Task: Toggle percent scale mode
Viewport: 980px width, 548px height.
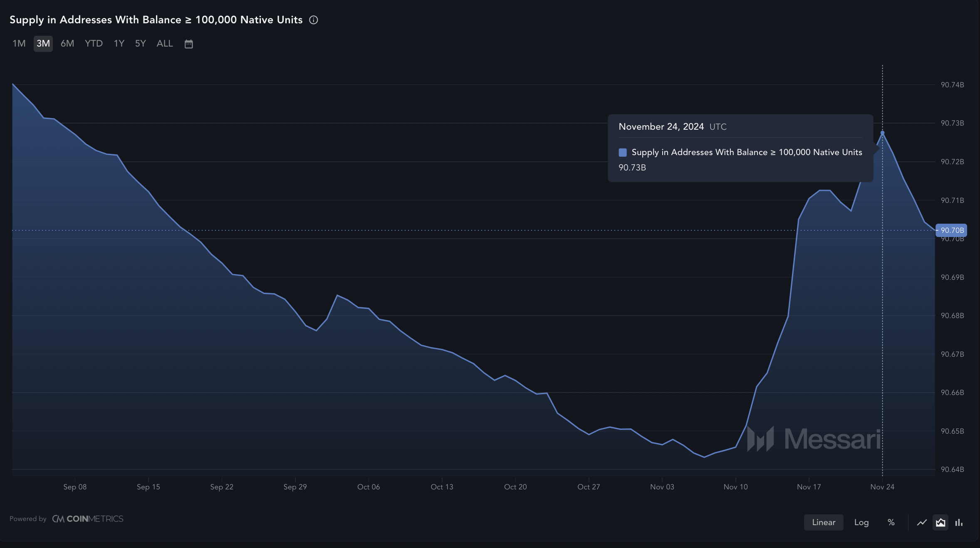Action: [891, 522]
